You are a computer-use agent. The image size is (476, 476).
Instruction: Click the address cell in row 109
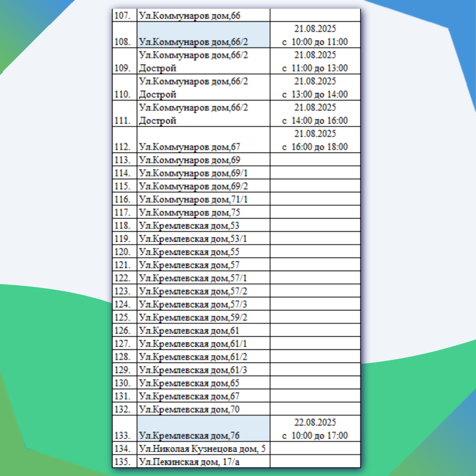coord(204,61)
